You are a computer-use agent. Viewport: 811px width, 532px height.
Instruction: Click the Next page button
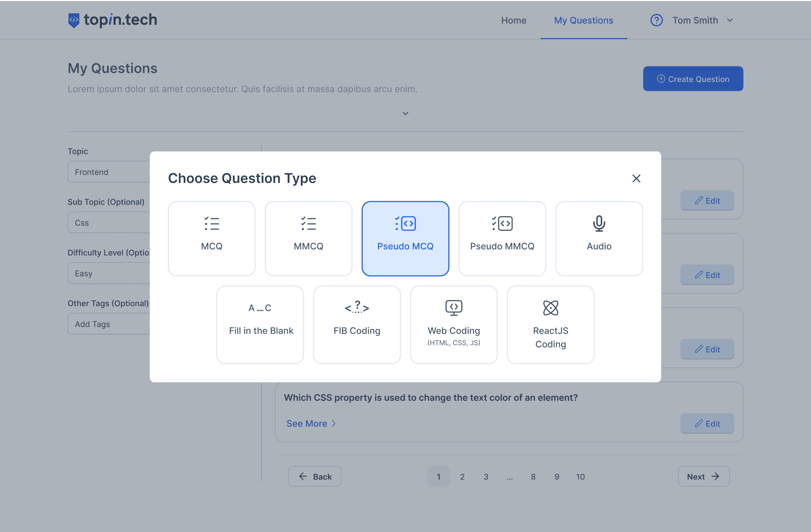click(x=703, y=476)
